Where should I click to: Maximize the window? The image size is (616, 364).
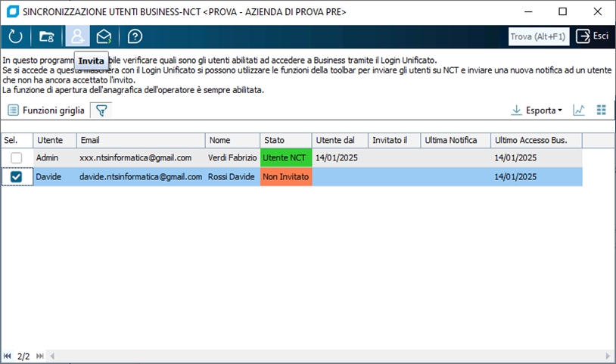point(562,11)
